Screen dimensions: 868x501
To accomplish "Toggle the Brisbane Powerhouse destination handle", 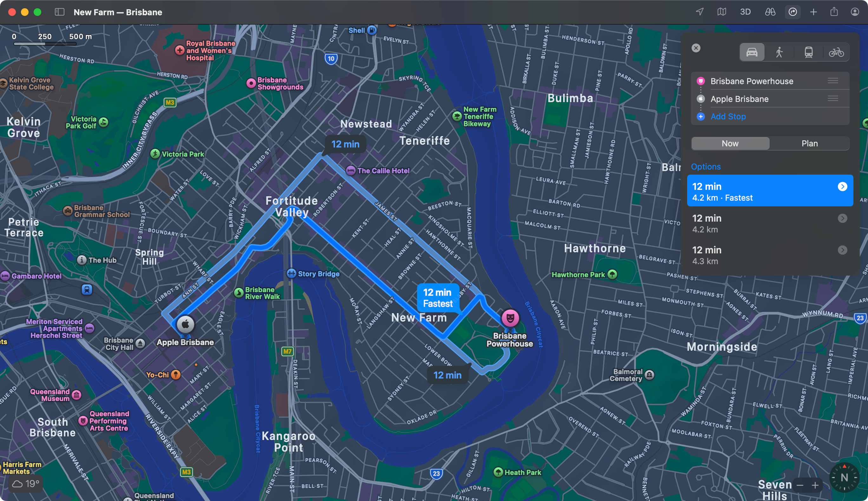I will (833, 81).
